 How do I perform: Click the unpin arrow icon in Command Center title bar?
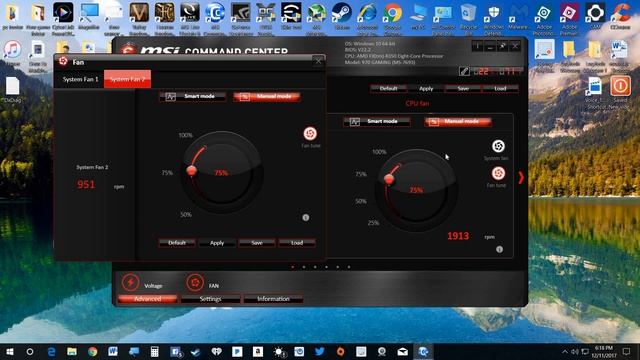[x=502, y=47]
